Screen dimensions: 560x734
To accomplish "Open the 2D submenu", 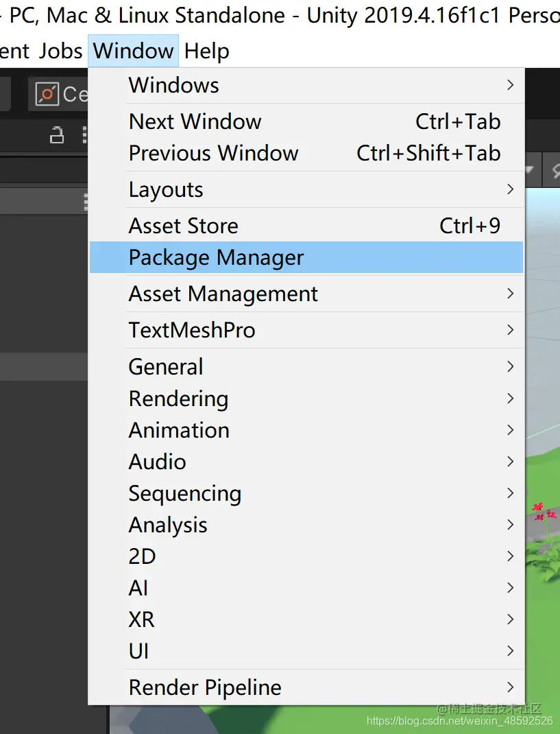I will point(306,556).
